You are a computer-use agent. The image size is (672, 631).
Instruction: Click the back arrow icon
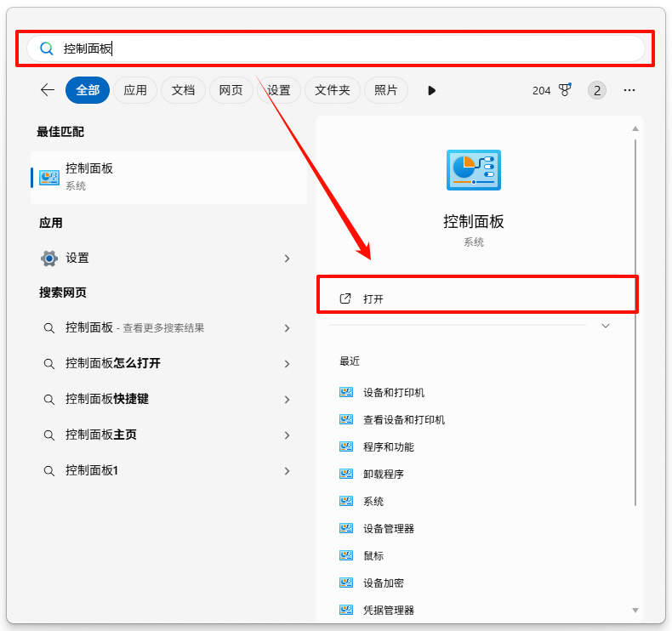point(48,90)
